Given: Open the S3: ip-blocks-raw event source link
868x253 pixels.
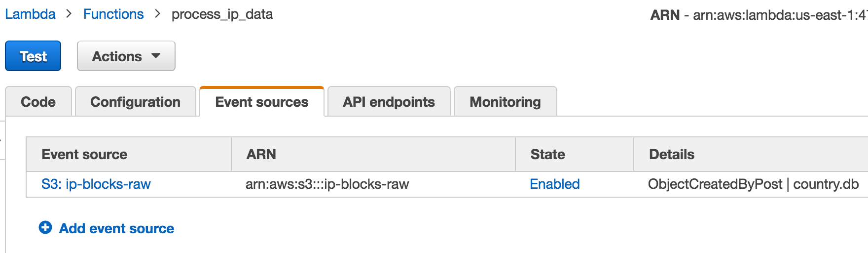Looking at the screenshot, I should pyautogui.click(x=96, y=184).
